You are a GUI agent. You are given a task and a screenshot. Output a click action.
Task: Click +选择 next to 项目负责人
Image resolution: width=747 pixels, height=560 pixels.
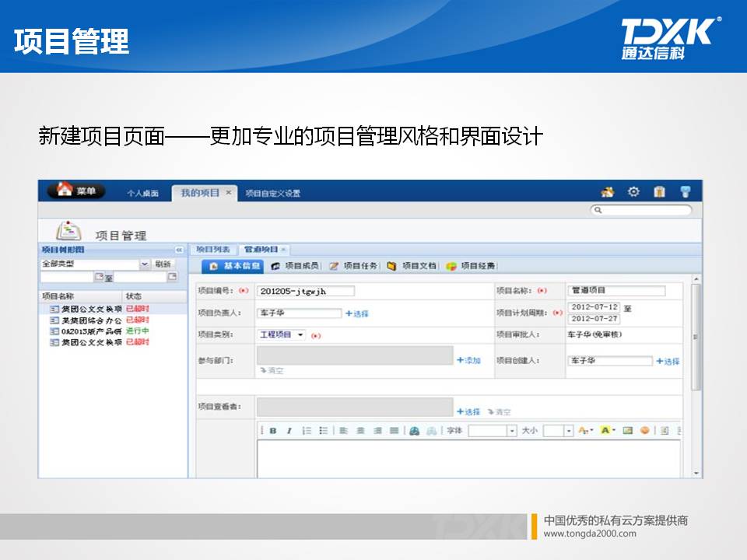tap(357, 313)
